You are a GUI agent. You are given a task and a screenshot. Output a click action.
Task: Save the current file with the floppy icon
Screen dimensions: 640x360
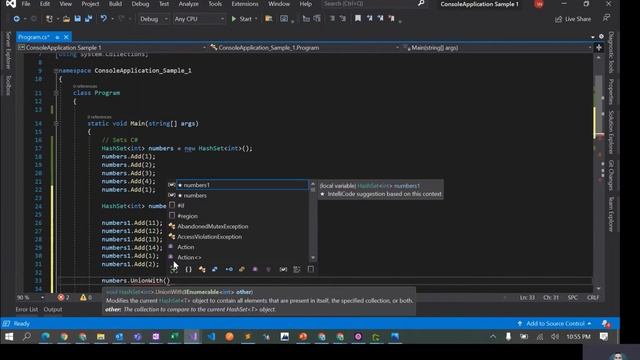(77, 19)
